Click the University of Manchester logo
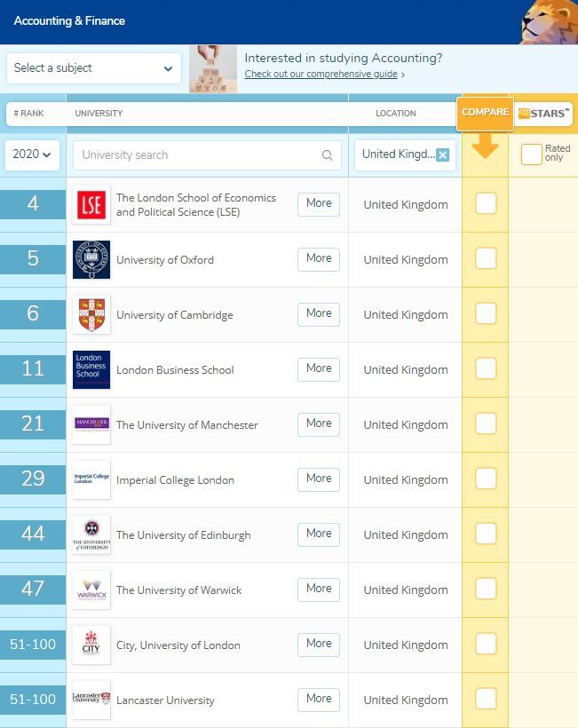 pos(91,425)
